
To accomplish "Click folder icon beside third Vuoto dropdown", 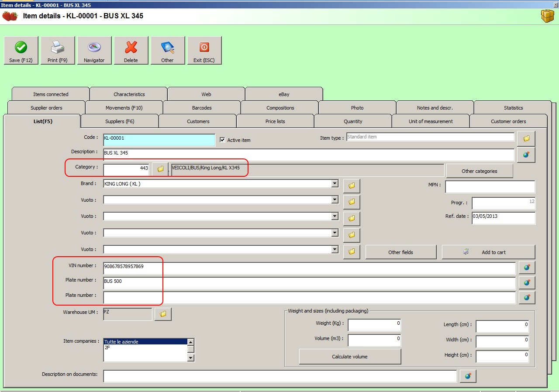I will click(x=352, y=234).
